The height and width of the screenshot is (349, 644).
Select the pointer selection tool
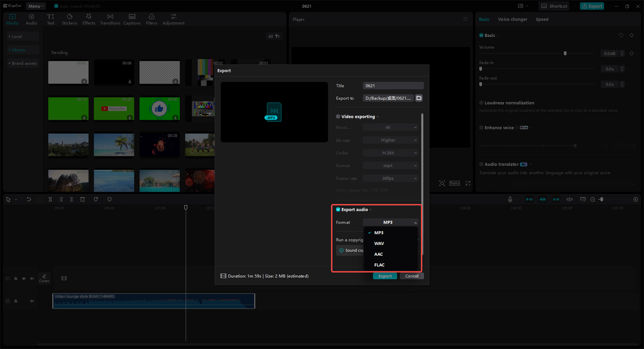tap(8, 199)
